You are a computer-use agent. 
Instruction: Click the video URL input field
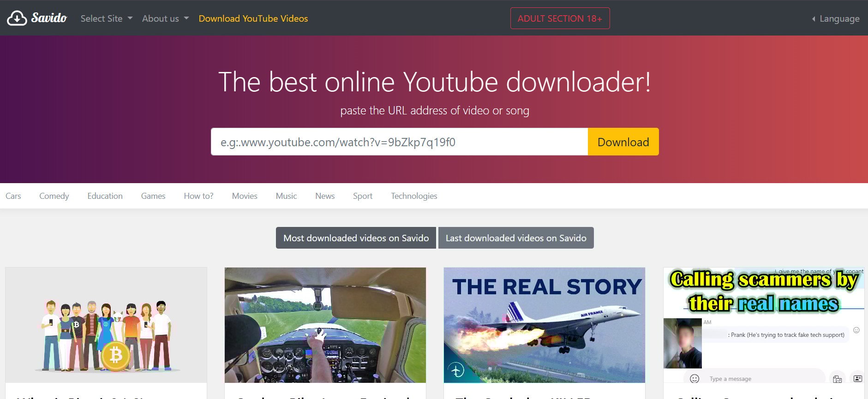tap(399, 142)
